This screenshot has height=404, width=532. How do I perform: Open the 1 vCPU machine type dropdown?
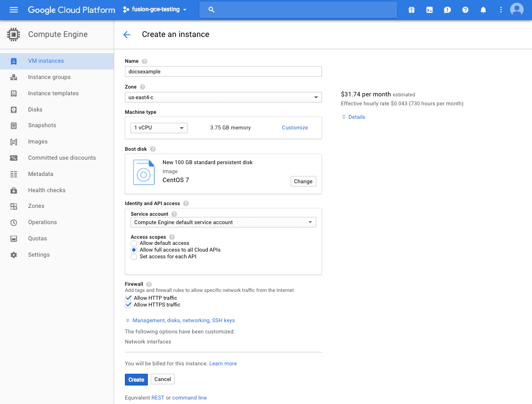[158, 128]
